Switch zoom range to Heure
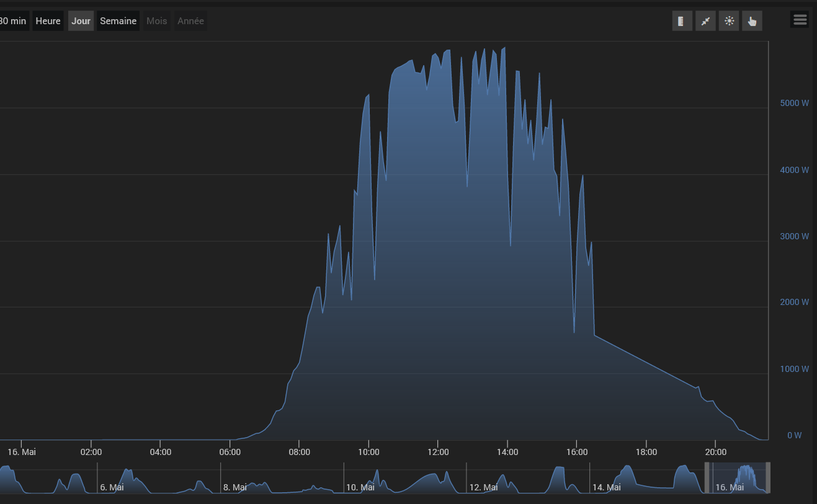The height and width of the screenshot is (504, 817). pyautogui.click(x=48, y=21)
